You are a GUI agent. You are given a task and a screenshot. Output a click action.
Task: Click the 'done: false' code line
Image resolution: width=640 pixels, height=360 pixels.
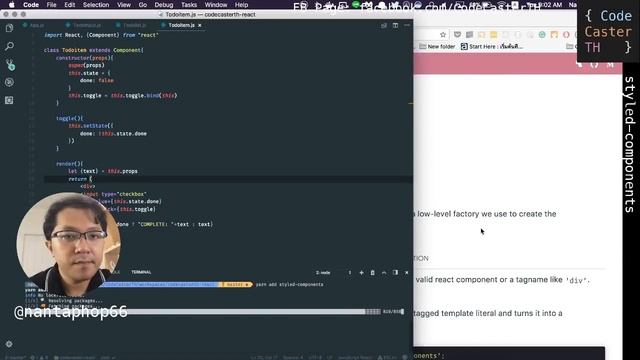point(97,80)
